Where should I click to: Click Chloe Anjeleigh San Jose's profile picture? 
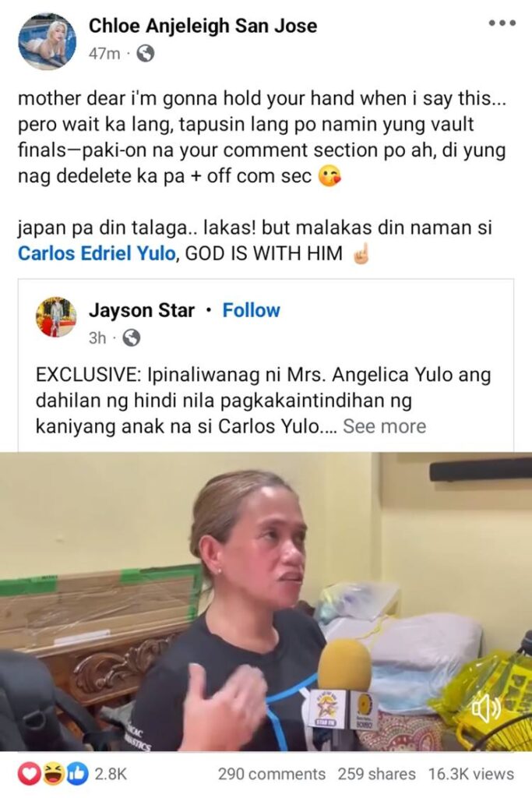tap(47, 41)
